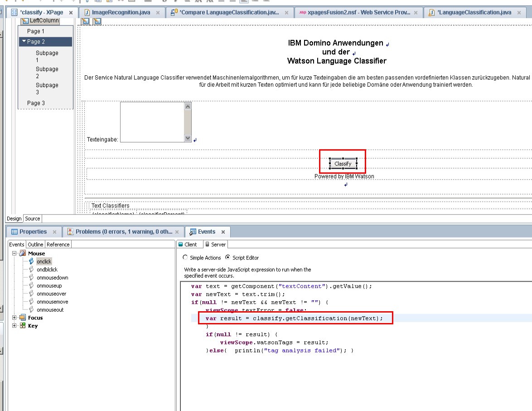Select the Simple Actions radio button
This screenshot has height=411, width=532.
pos(185,258)
